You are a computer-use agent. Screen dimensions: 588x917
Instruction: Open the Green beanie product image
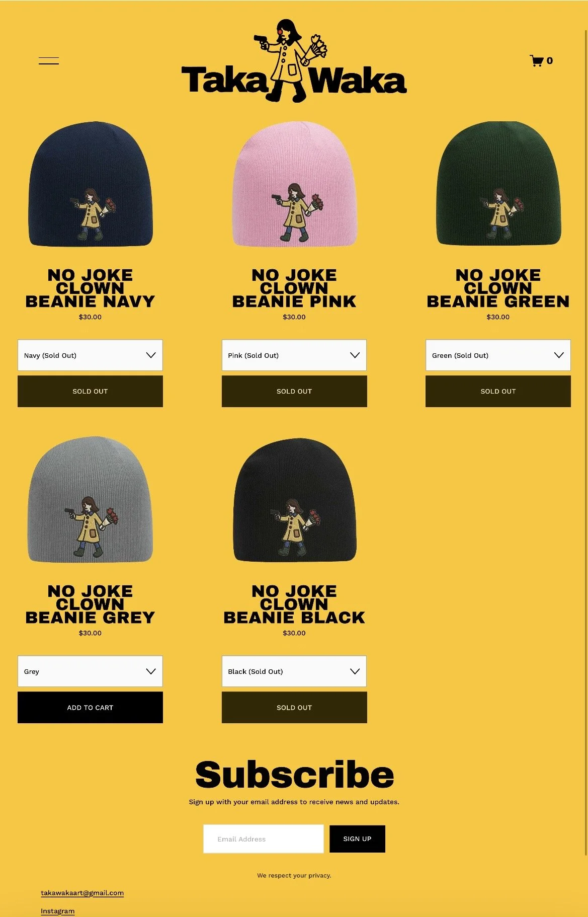click(498, 184)
